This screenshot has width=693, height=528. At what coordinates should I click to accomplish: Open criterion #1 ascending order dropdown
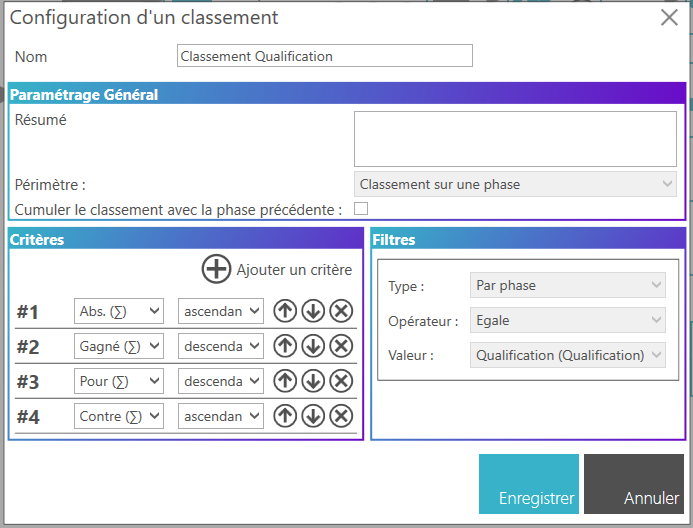click(x=221, y=311)
